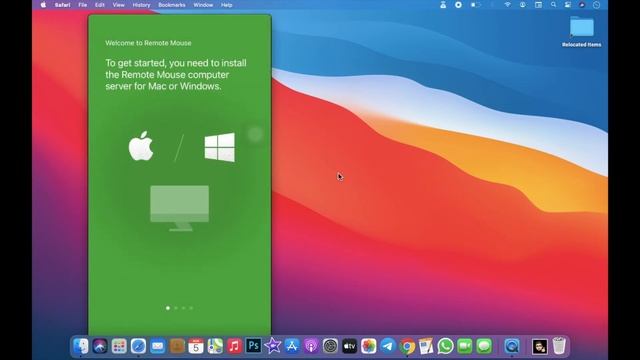This screenshot has height=360, width=640.
Task: Click the Apple logo in Remote Mouse
Action: [141, 146]
